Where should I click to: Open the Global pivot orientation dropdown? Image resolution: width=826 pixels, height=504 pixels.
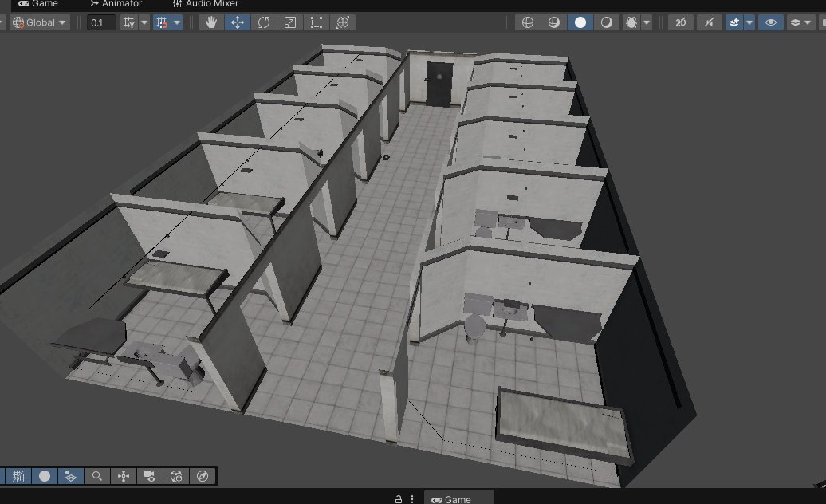click(x=38, y=22)
